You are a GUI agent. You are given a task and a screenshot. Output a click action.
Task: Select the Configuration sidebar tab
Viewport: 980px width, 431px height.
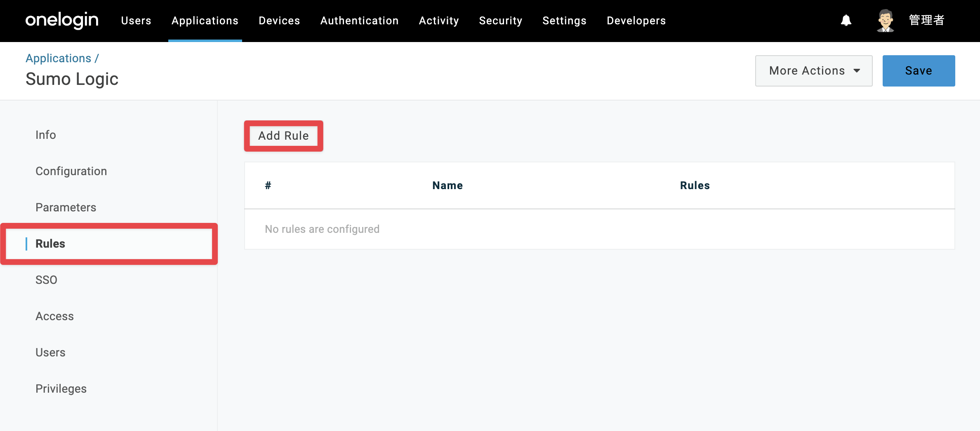pyautogui.click(x=71, y=171)
